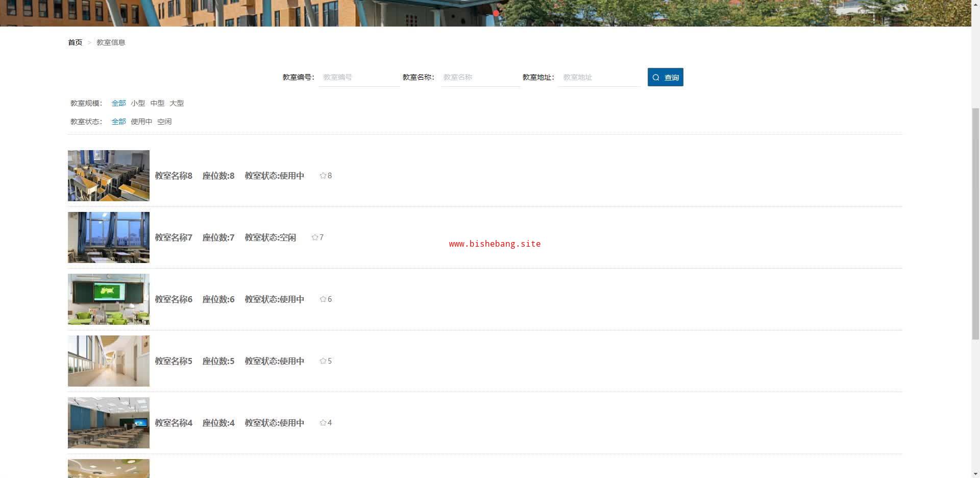Screen dimensions: 980x478
Task: Open the thumbnail image of 教室名称5
Action: (x=109, y=361)
